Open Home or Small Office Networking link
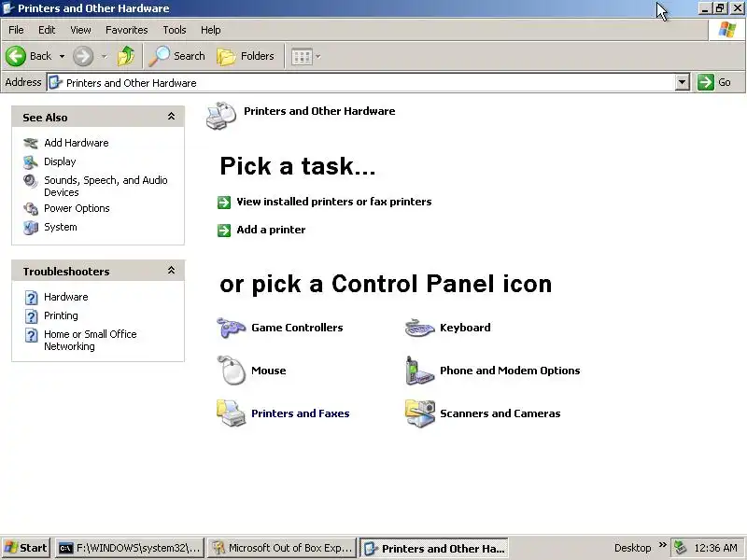747x560 pixels. [x=91, y=340]
